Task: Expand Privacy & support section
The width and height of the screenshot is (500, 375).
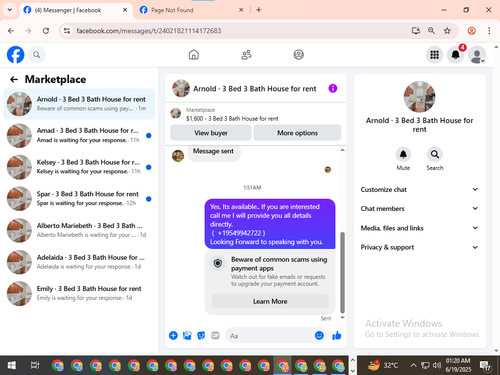Action: pyautogui.click(x=419, y=247)
